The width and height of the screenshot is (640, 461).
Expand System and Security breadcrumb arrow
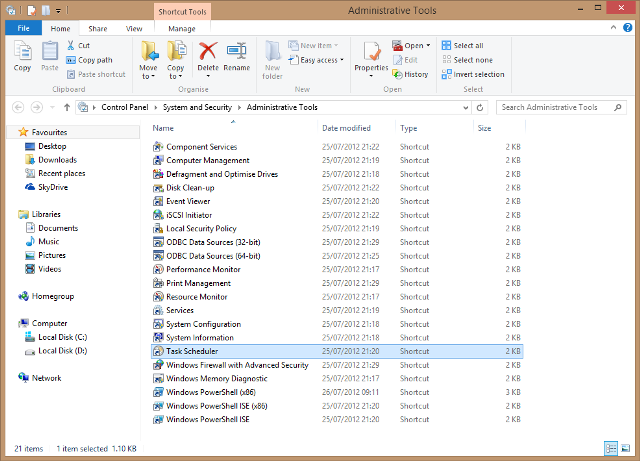(239, 107)
